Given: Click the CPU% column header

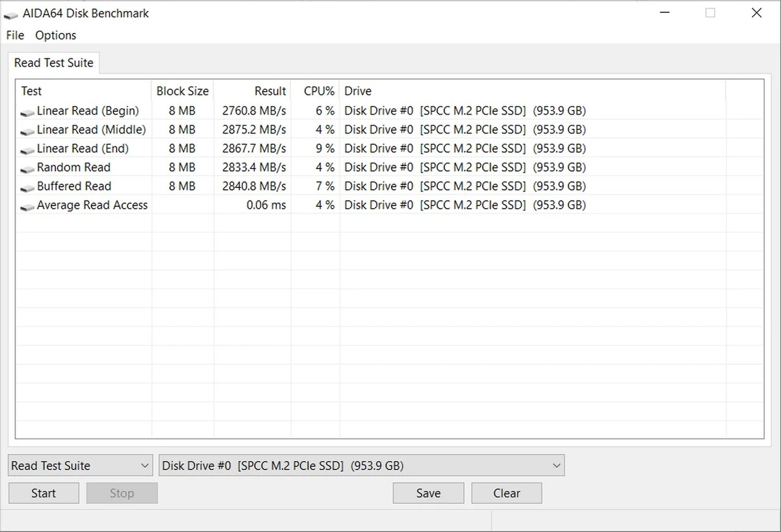Looking at the screenshot, I should [x=315, y=91].
